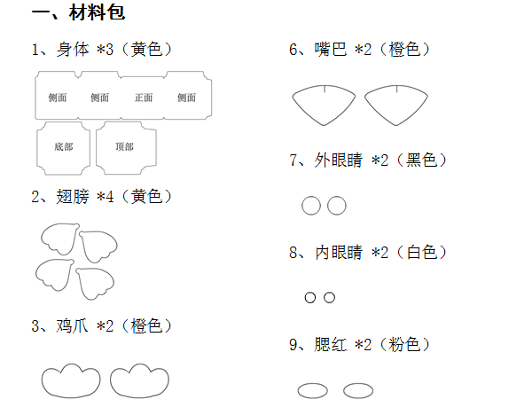The image size is (532, 415).
Task: Select the right blush oval
Action: [358, 390]
